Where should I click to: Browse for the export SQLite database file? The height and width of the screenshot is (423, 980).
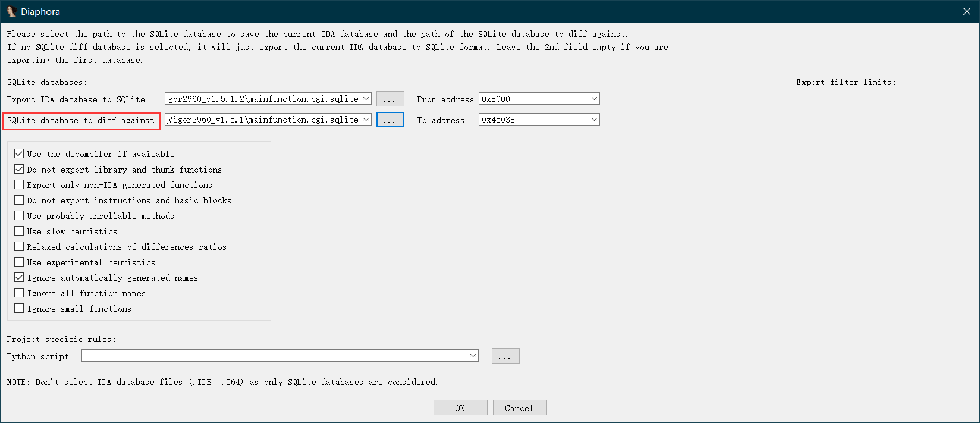[390, 99]
